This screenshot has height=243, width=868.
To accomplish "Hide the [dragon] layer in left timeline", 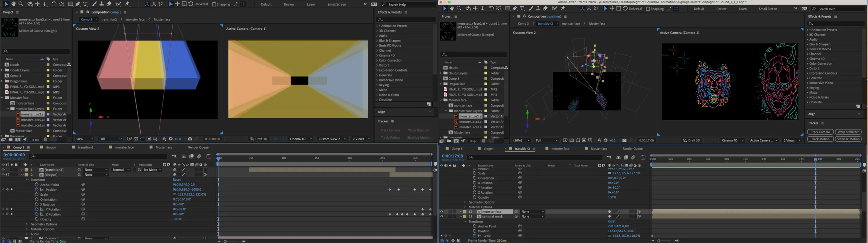I will [3, 174].
